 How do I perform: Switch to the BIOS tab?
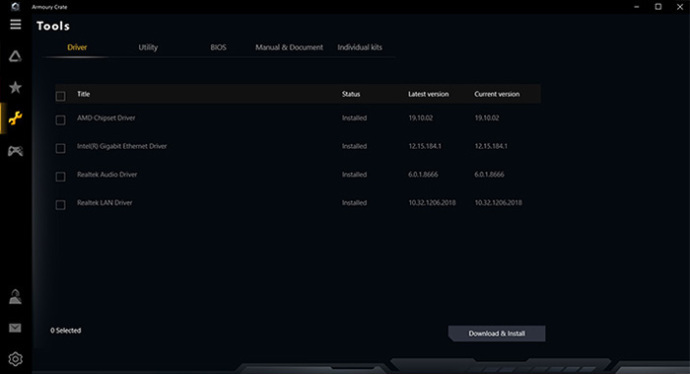tap(218, 47)
